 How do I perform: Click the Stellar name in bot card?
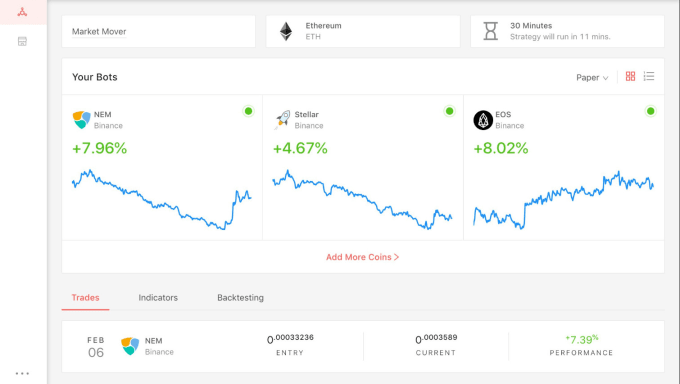(307, 115)
